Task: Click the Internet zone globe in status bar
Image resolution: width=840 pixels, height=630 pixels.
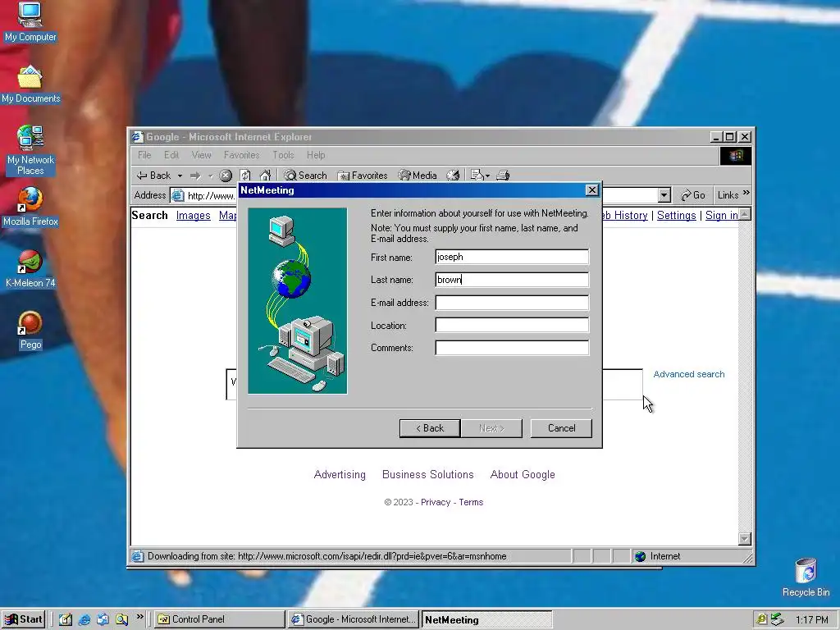Action: click(640, 556)
